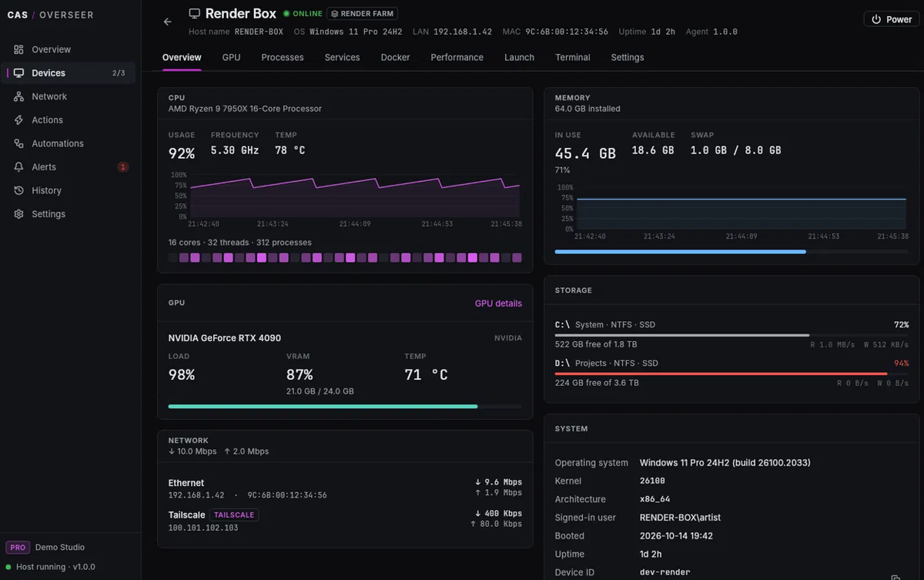Open the Settings tab in the device tab bar
The height and width of the screenshot is (580, 924).
pos(628,58)
